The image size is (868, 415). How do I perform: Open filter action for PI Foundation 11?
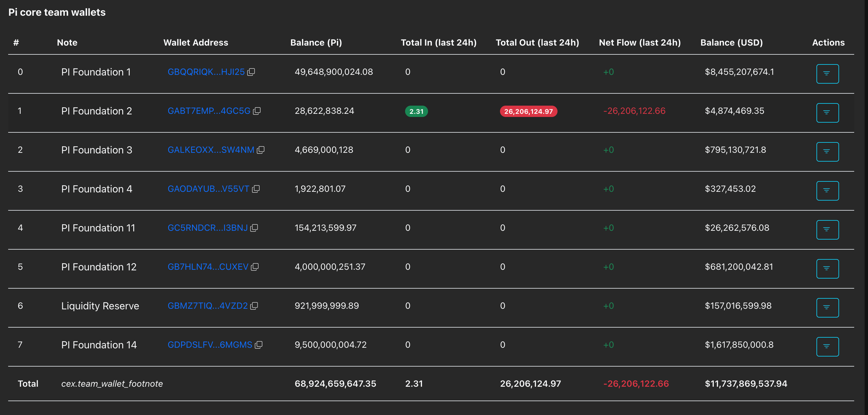point(827,230)
